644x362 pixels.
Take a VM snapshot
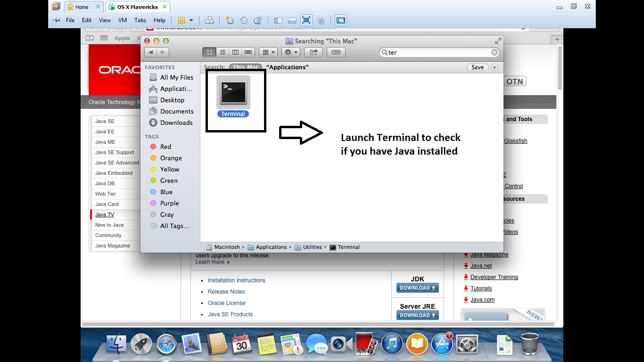[x=230, y=20]
